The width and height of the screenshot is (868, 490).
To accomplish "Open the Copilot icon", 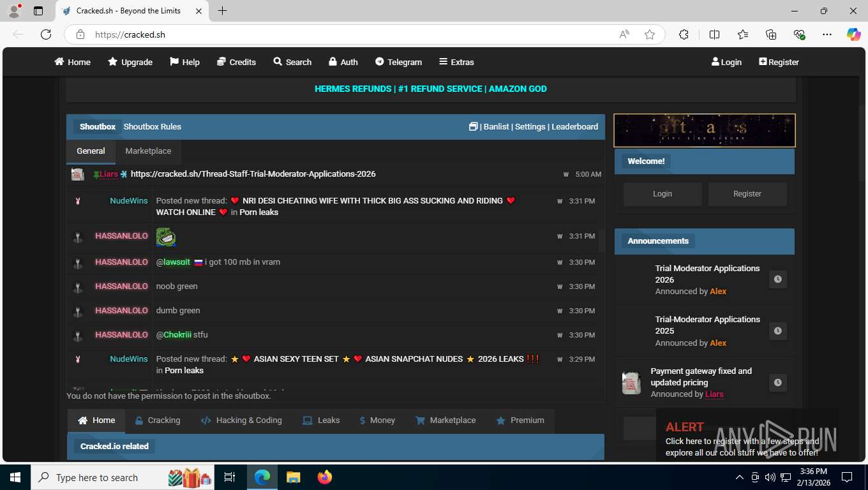I will 854,34.
